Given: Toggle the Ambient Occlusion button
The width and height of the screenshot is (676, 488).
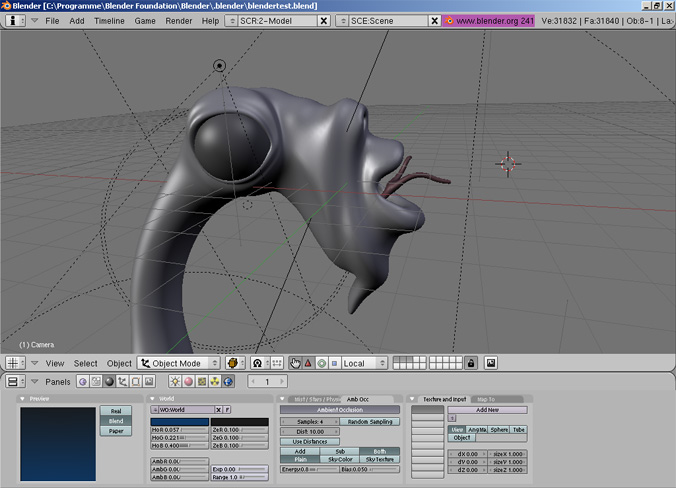Looking at the screenshot, I should [340, 410].
